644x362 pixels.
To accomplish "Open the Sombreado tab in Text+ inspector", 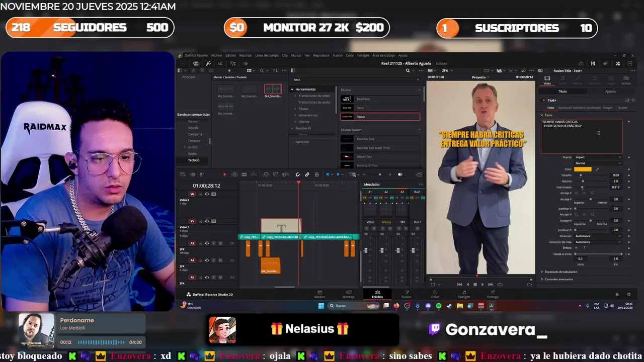I will coord(594,108).
